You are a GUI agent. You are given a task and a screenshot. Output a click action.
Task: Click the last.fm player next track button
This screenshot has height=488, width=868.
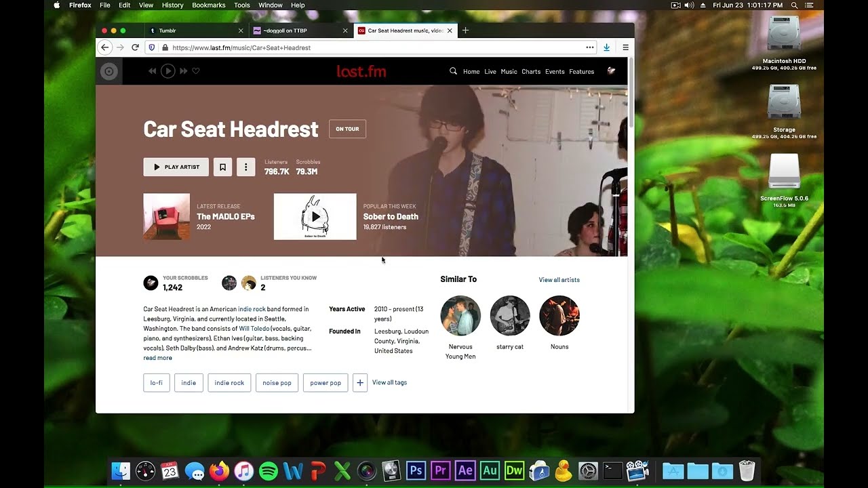(x=183, y=71)
